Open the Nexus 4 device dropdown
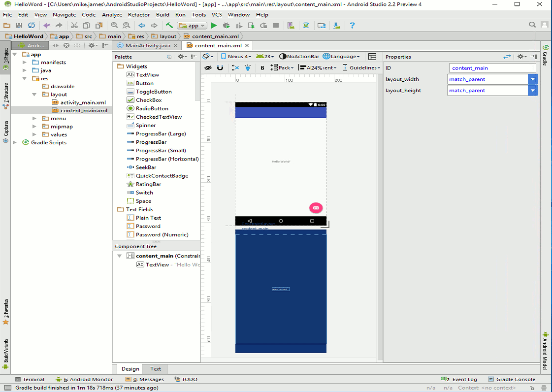 pos(236,56)
